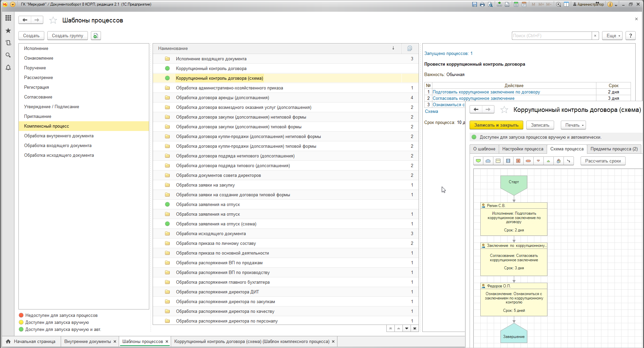
Task: Open the search magnifier in left sidebar
Action: tap(8, 55)
